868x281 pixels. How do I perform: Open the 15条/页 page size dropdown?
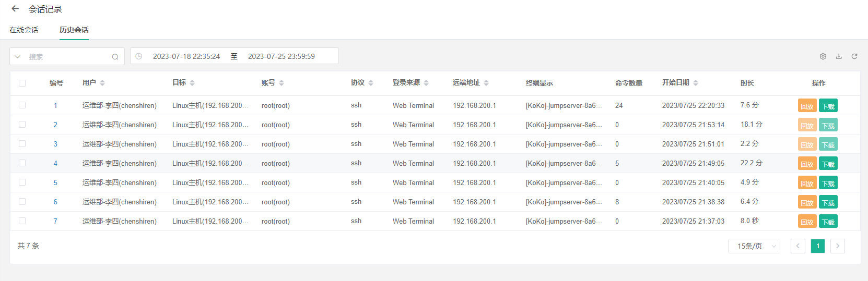pyautogui.click(x=754, y=246)
